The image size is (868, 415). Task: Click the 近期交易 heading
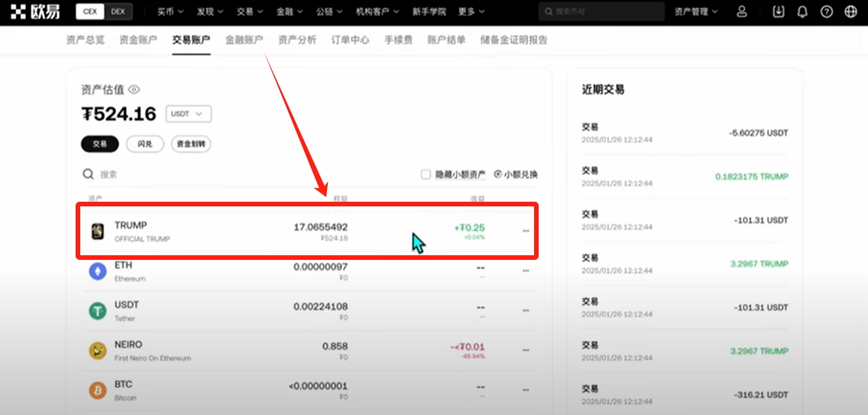click(x=603, y=89)
